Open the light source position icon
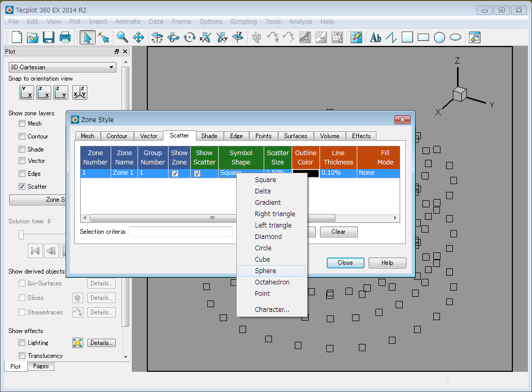This screenshot has width=532, height=392. coord(78,343)
